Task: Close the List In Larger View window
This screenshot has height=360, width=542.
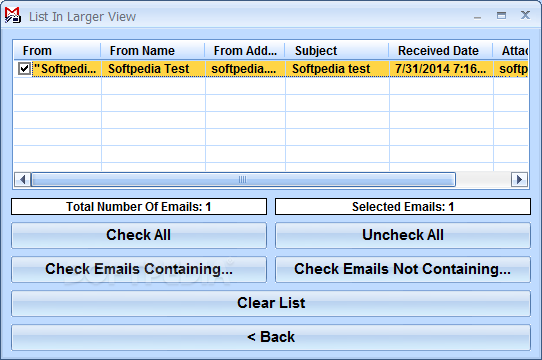Action: pos(525,15)
